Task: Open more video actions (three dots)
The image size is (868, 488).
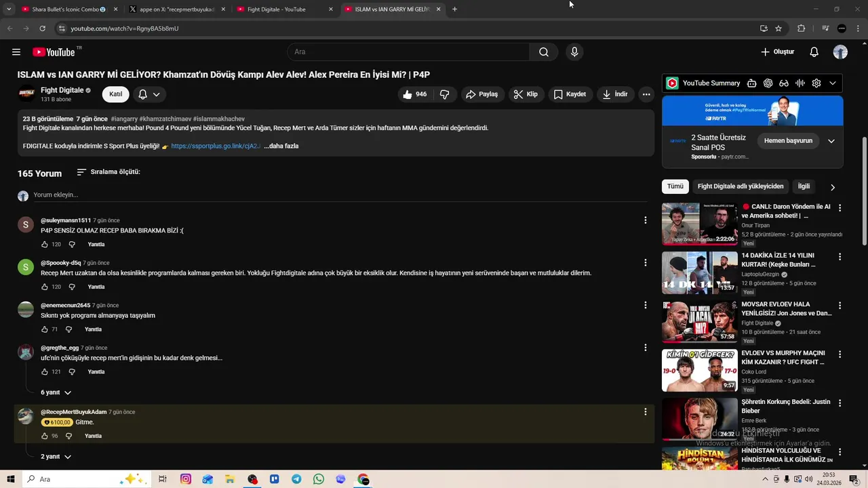Action: pos(647,94)
